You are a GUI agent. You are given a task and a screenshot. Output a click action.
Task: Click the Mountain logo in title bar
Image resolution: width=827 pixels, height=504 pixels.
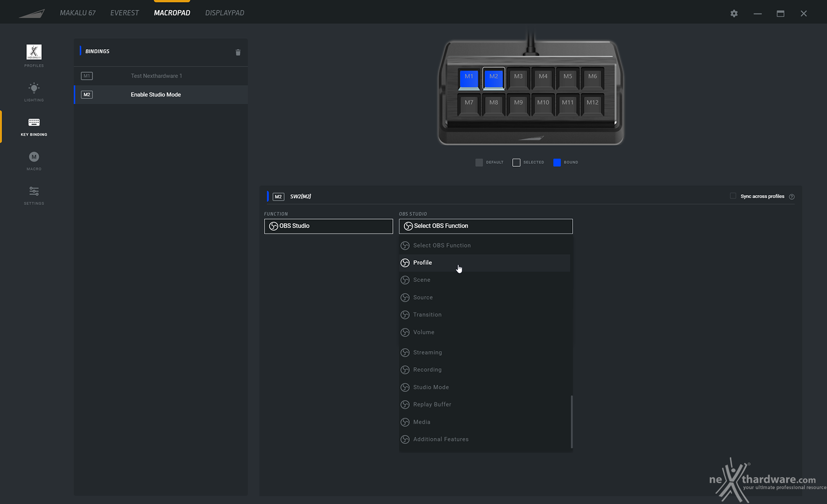pos(32,13)
